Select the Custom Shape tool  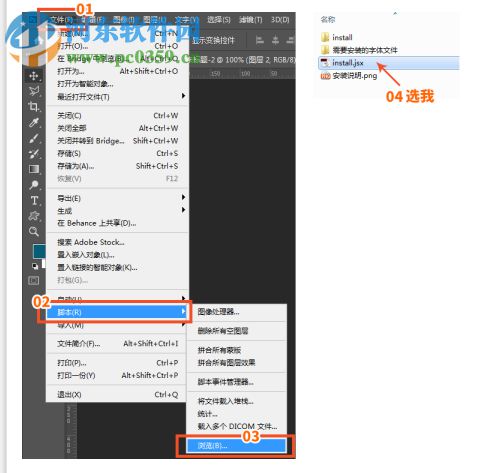tap(34, 216)
